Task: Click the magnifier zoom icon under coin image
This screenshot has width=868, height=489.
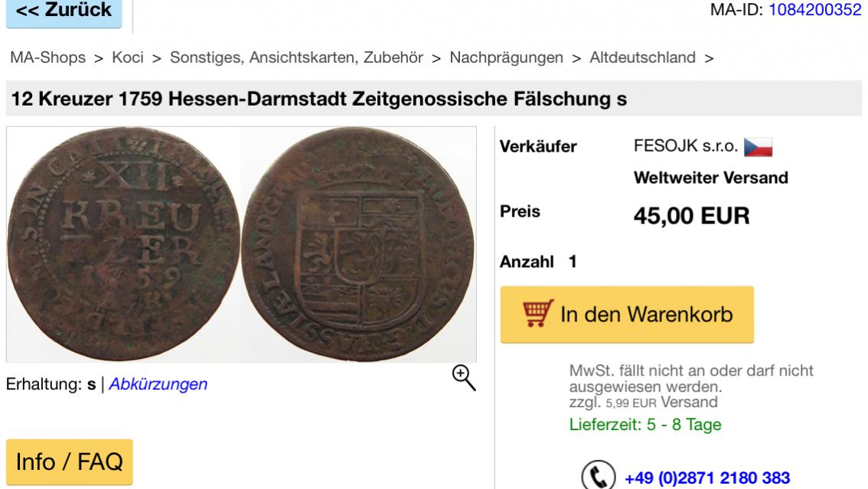Action: (x=464, y=378)
